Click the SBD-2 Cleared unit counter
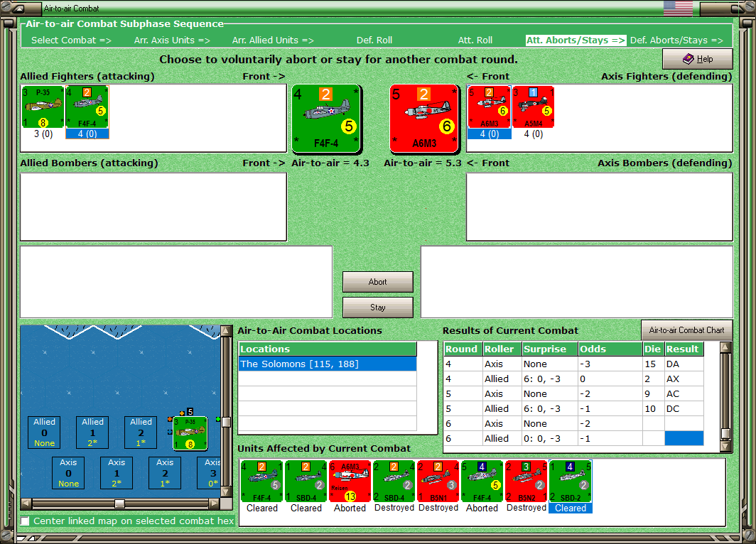756x544 pixels. pos(571,482)
